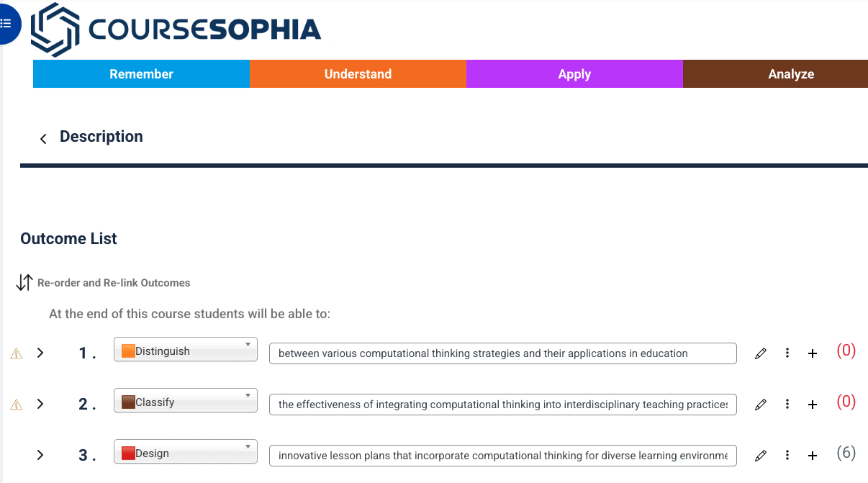Image resolution: width=868 pixels, height=483 pixels.
Task: Click plus icon on outcome 2 row
Action: 813,405
